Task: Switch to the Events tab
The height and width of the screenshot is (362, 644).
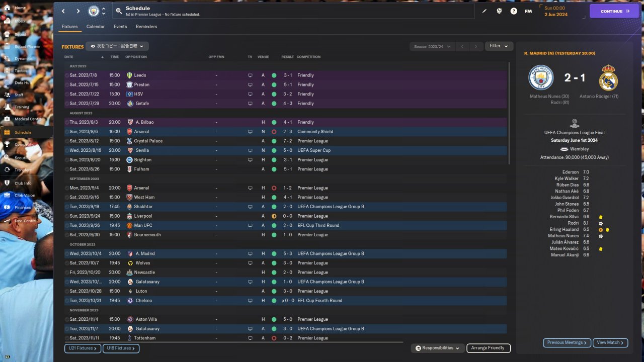Action: [x=120, y=27]
